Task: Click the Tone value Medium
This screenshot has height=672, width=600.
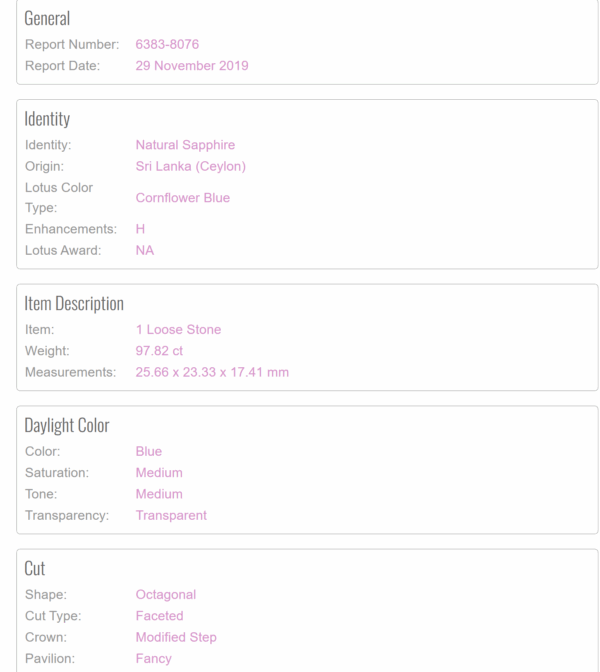Action: [x=159, y=494]
